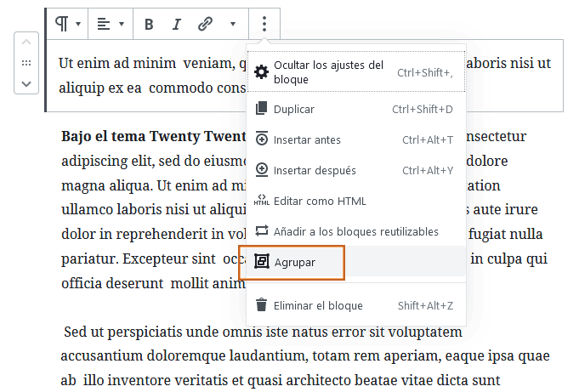Click the gear icon for block settings
Image resolution: width=579 pixels, height=392 pixels.
262,72
